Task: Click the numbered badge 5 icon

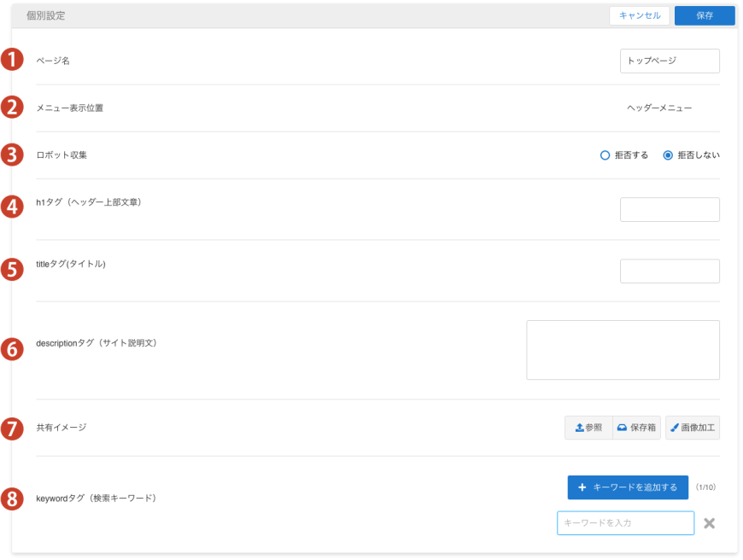Action: coord(11,270)
